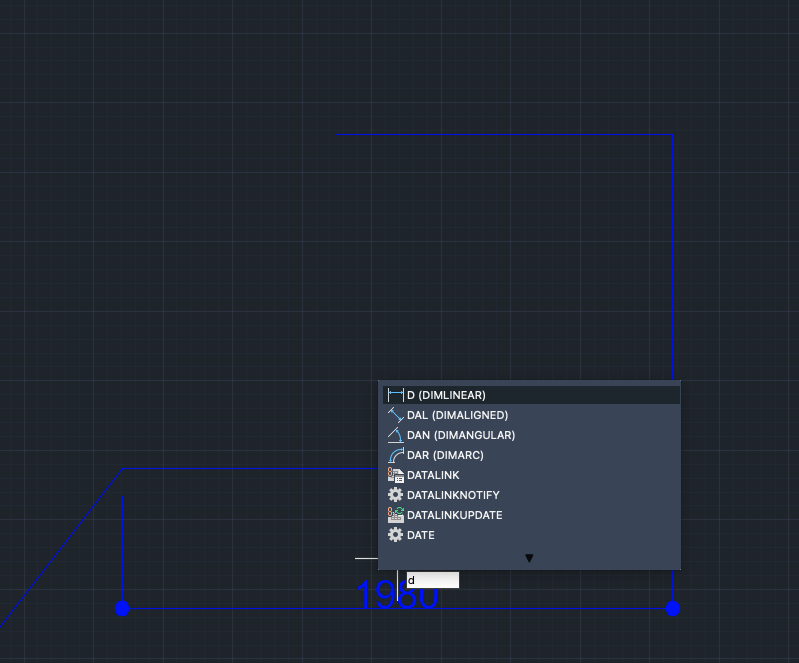
Task: Click the gear icon next to DATALINKNOTIFY
Action: [395, 495]
